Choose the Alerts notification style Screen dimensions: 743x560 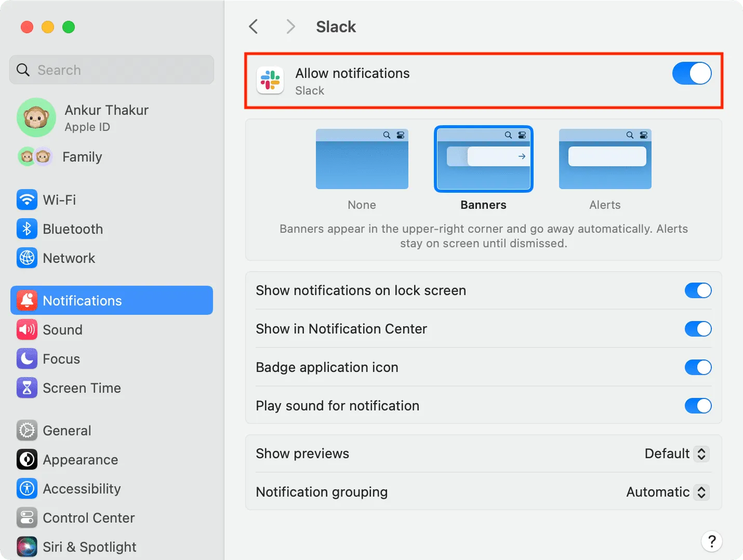tap(605, 159)
